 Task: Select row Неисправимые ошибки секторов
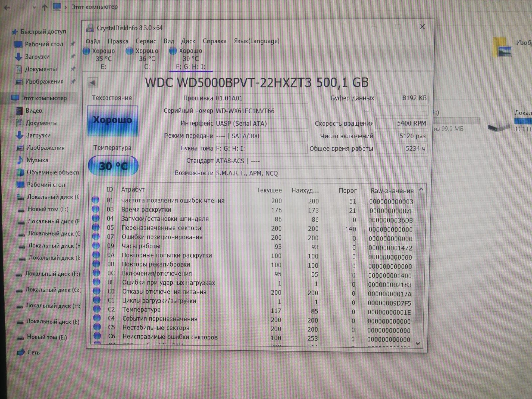pyautogui.click(x=253, y=338)
